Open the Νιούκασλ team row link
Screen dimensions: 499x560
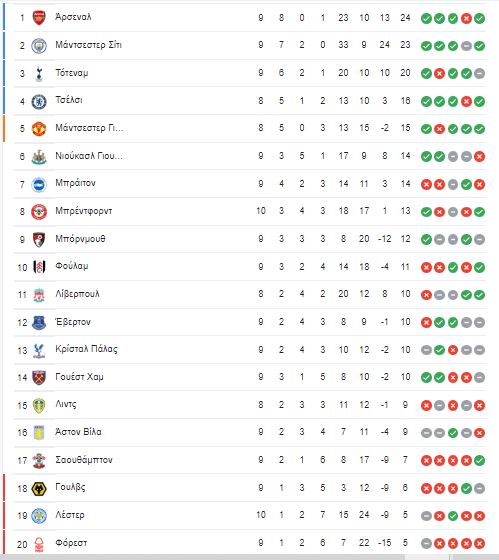[x=89, y=156]
